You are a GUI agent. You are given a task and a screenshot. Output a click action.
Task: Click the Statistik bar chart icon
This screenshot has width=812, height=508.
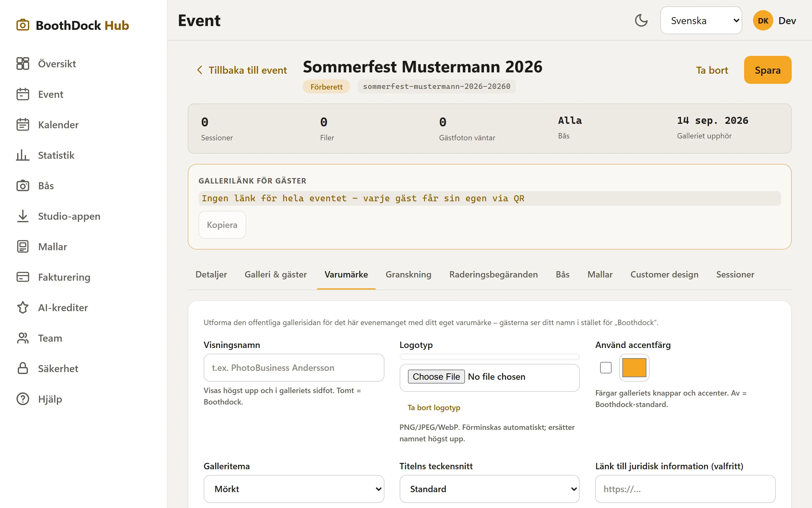[23, 155]
